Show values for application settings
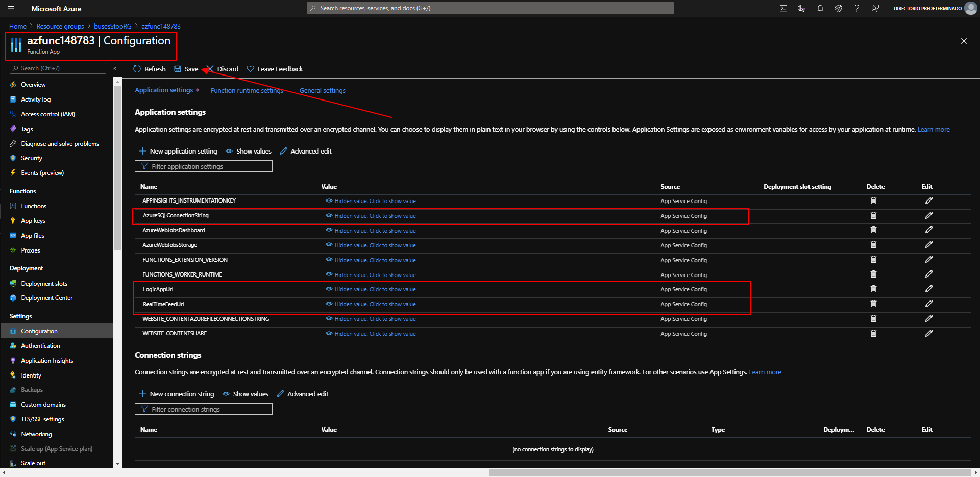 [x=249, y=151]
